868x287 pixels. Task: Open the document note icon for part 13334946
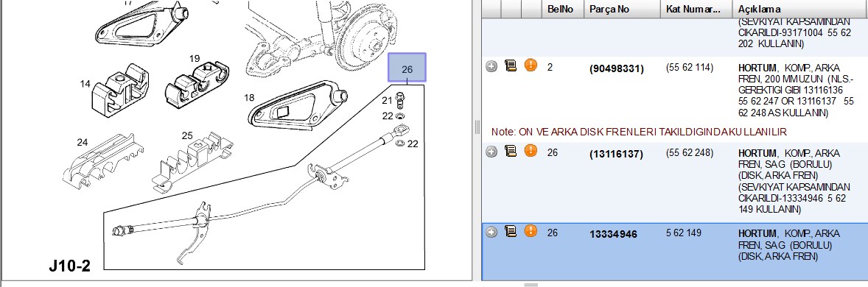(511, 232)
